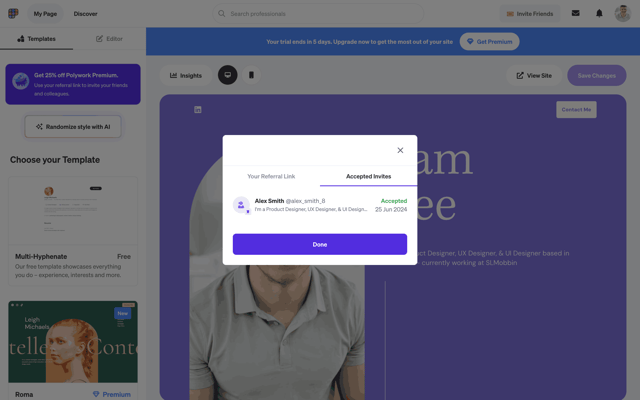Open Insights
The height and width of the screenshot is (400, 640).
click(186, 76)
